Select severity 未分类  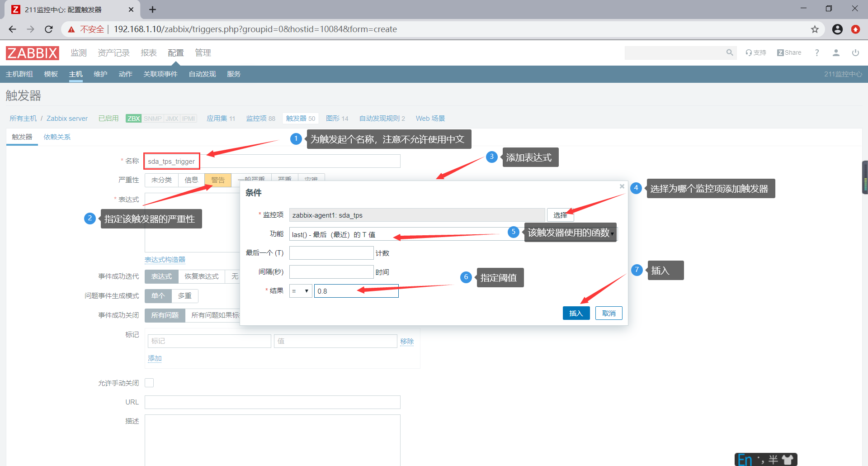click(x=161, y=180)
